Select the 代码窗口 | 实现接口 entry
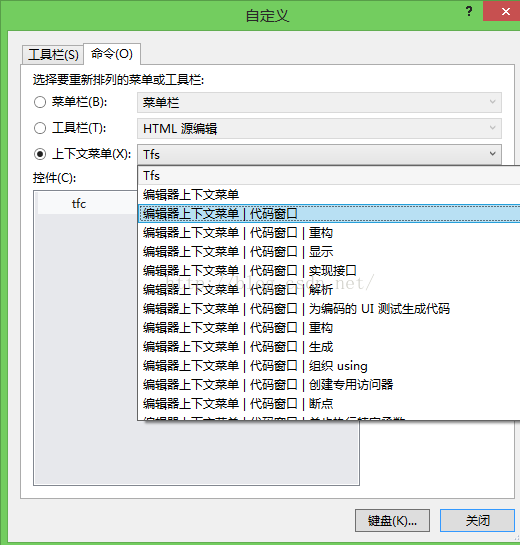This screenshot has width=520, height=545. 329,270
